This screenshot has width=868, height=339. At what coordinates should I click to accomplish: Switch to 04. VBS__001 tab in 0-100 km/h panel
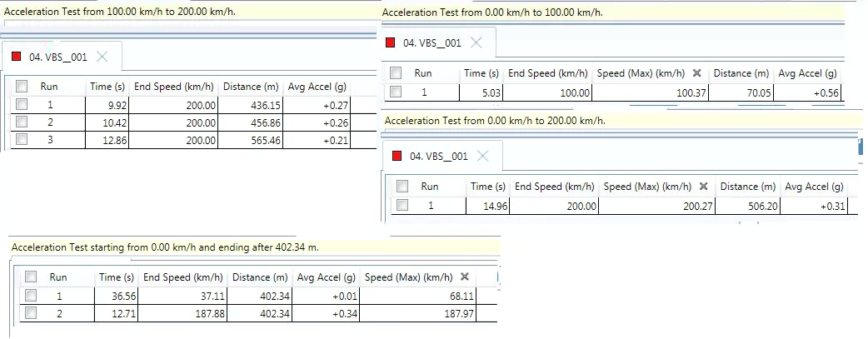point(432,43)
